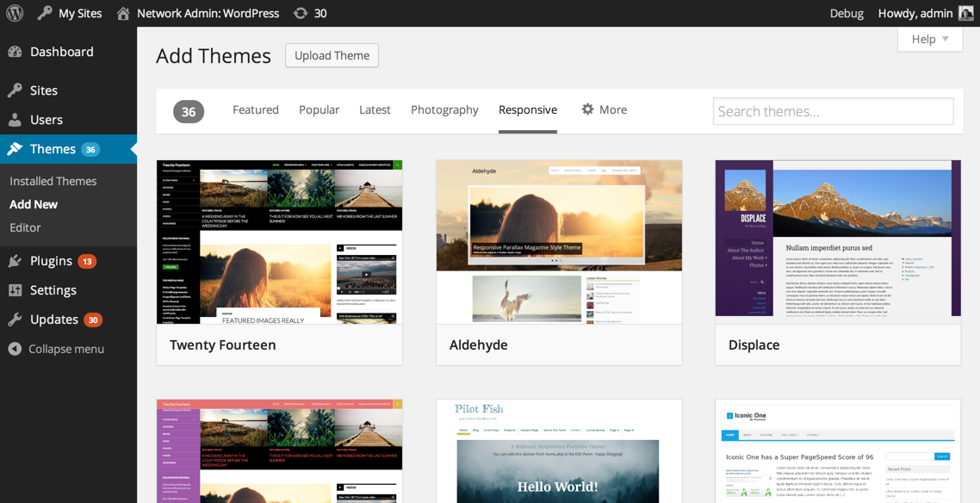Click the Upload Theme button
Image resolution: width=980 pixels, height=503 pixels.
pyautogui.click(x=332, y=55)
